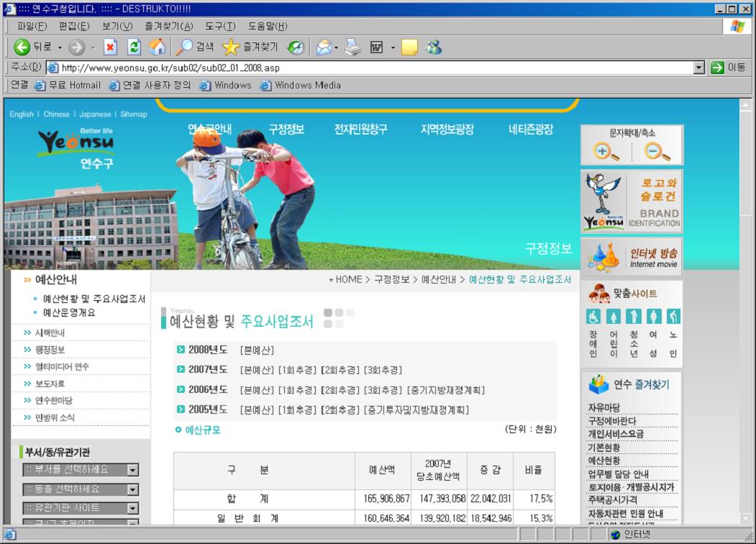Click the vertical scrollbar up arrow
Viewport: 756px width, 544px height.
point(745,104)
